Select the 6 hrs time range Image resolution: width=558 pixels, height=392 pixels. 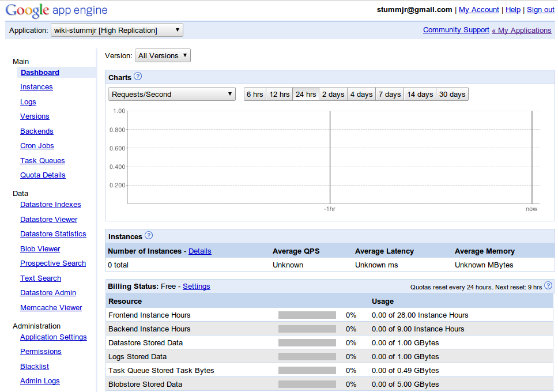tap(255, 94)
